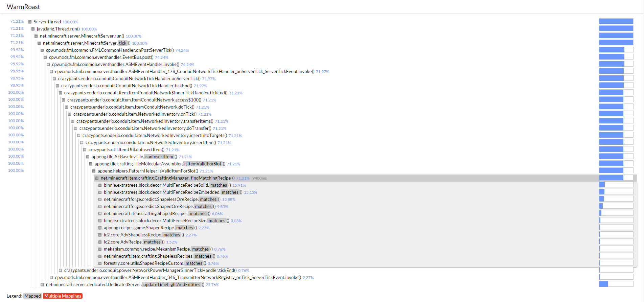This screenshot has width=644, height=302.
Task: Collapse CraftingManager.findMatchingRecipe() node
Action: (x=97, y=178)
